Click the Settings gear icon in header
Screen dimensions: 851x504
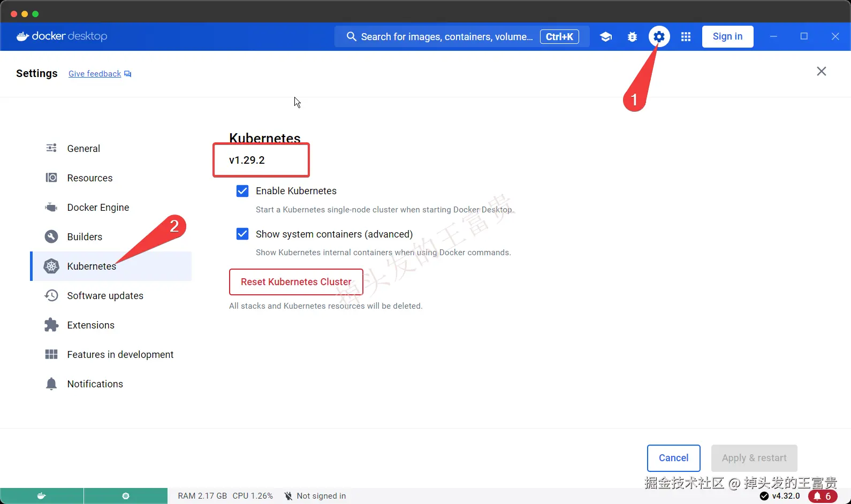(659, 36)
